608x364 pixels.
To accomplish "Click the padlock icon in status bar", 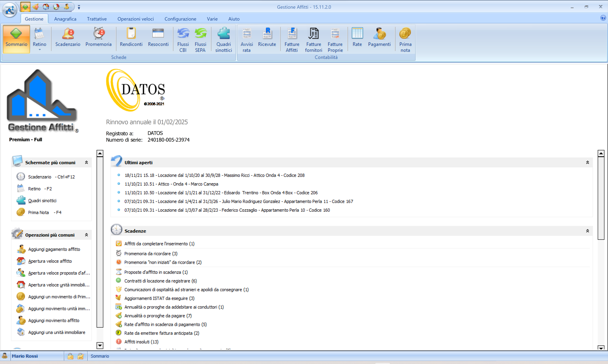I will [70, 356].
